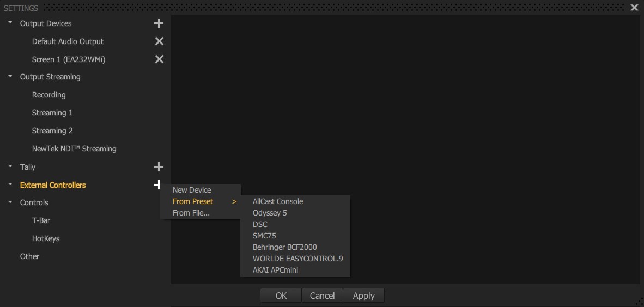Select the Output Devices label
Screen dimensions: 644x307
tap(46, 23)
